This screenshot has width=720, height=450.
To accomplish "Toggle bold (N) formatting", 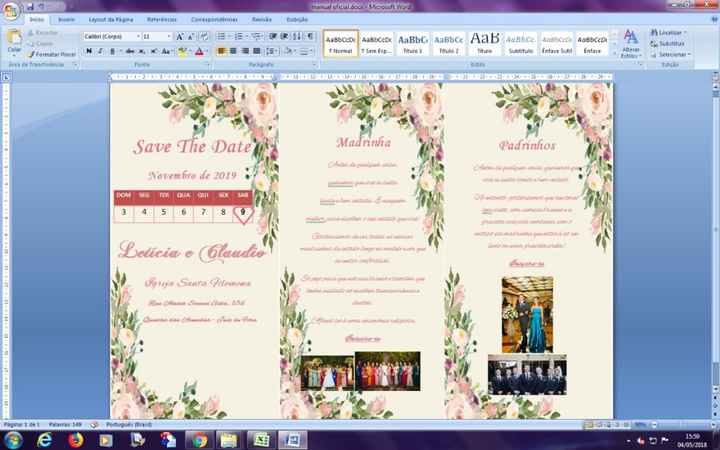I will (x=89, y=51).
